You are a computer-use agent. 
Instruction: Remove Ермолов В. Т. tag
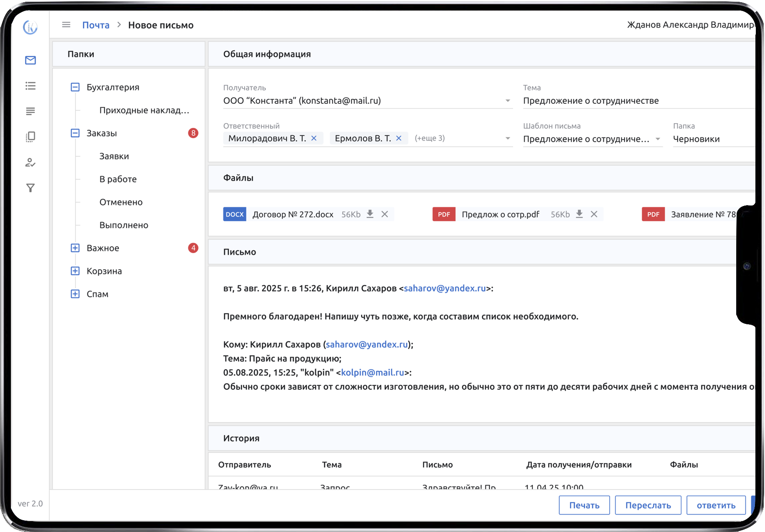pos(398,138)
